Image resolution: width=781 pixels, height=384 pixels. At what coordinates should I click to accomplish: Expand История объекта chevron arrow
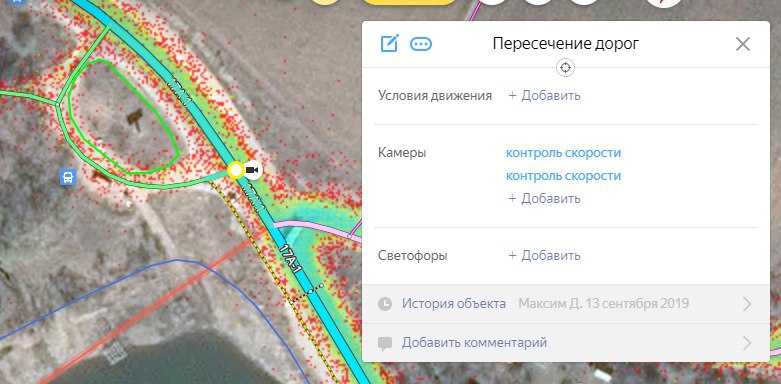[747, 304]
